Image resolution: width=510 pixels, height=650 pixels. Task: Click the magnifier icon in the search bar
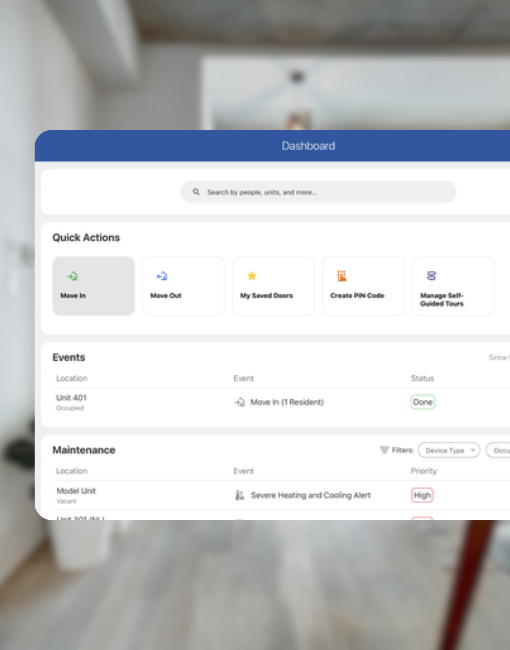tap(196, 192)
